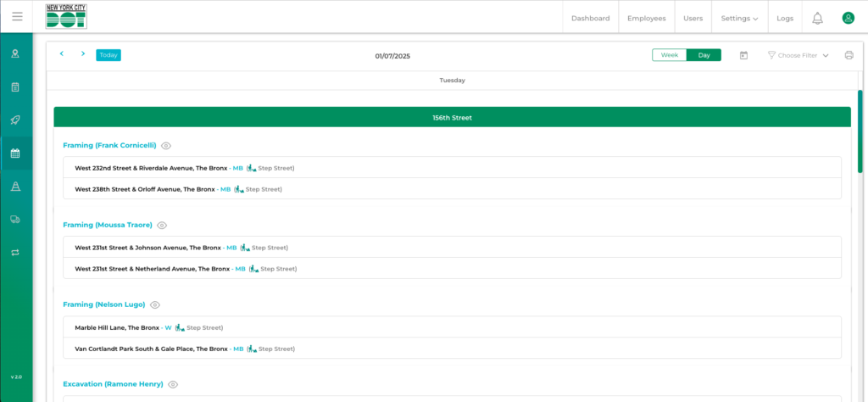Open Framing (Frank Cornicelli) crew link
The height and width of the screenshot is (402, 868).
pyautogui.click(x=109, y=145)
